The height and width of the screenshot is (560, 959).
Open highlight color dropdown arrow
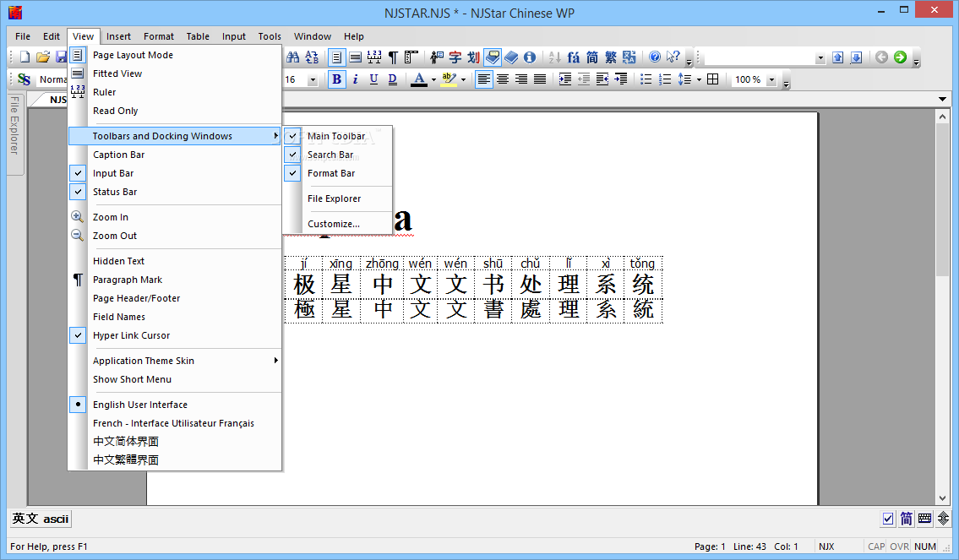tap(463, 79)
